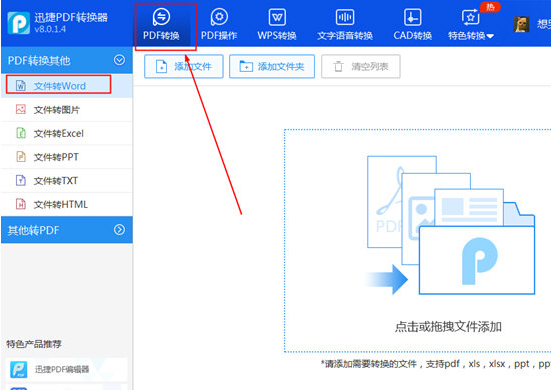
Task: Expand the 其他转PDF section
Action: pos(67,230)
